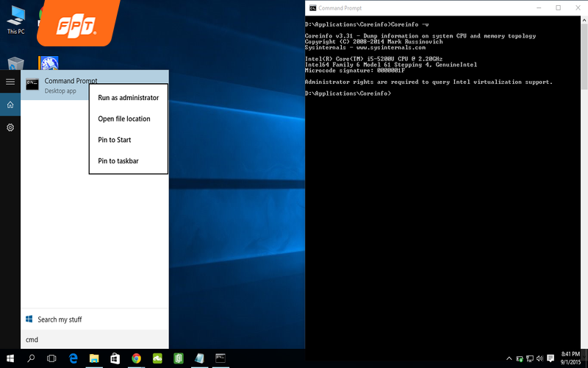Open This PC desktop icon

(x=15, y=20)
